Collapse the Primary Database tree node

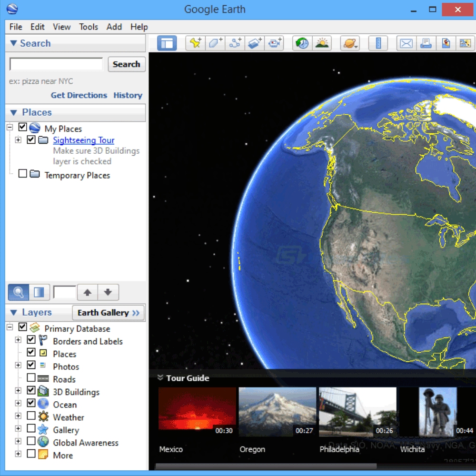[10, 327]
